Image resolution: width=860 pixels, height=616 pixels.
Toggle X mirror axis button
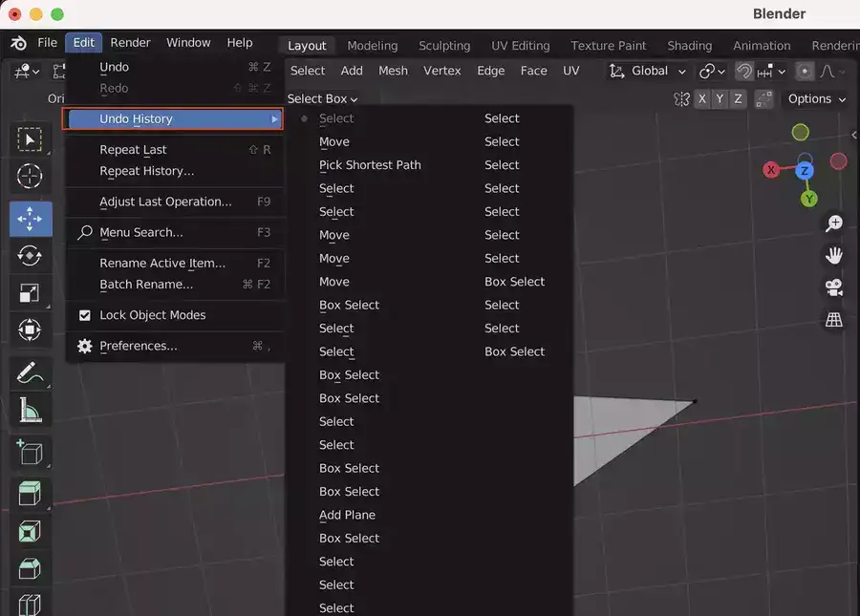coord(702,99)
